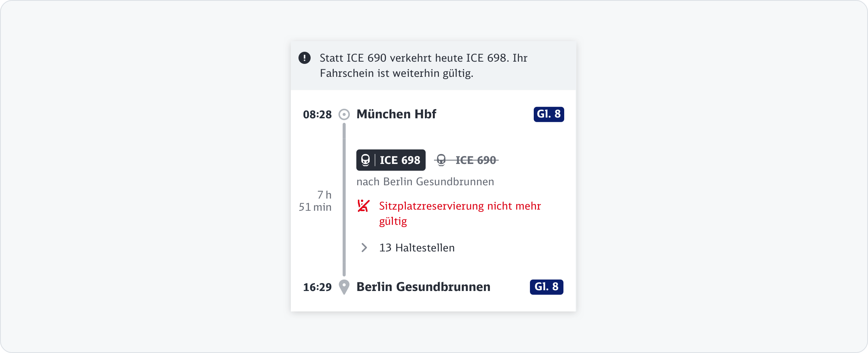868x353 pixels.
Task: Click the struck-through ICE 690 label
Action: click(x=476, y=160)
